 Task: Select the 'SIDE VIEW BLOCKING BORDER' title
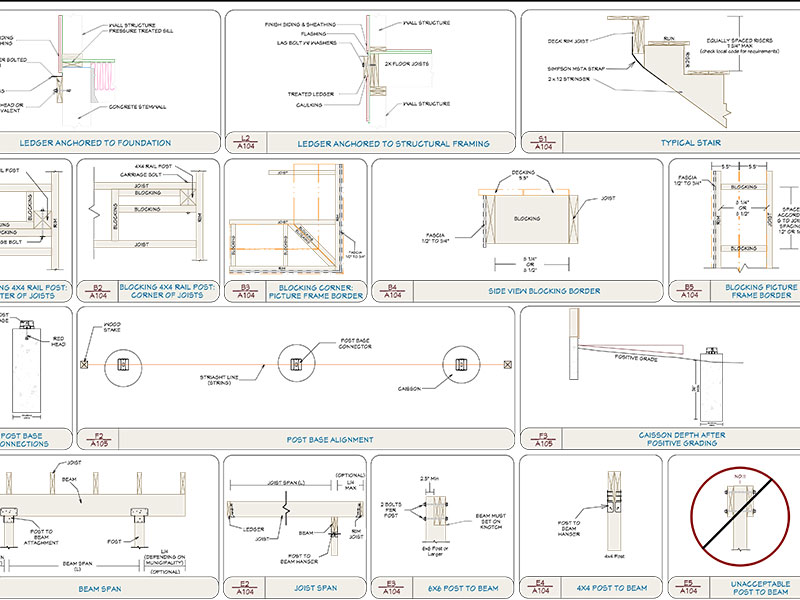click(544, 291)
